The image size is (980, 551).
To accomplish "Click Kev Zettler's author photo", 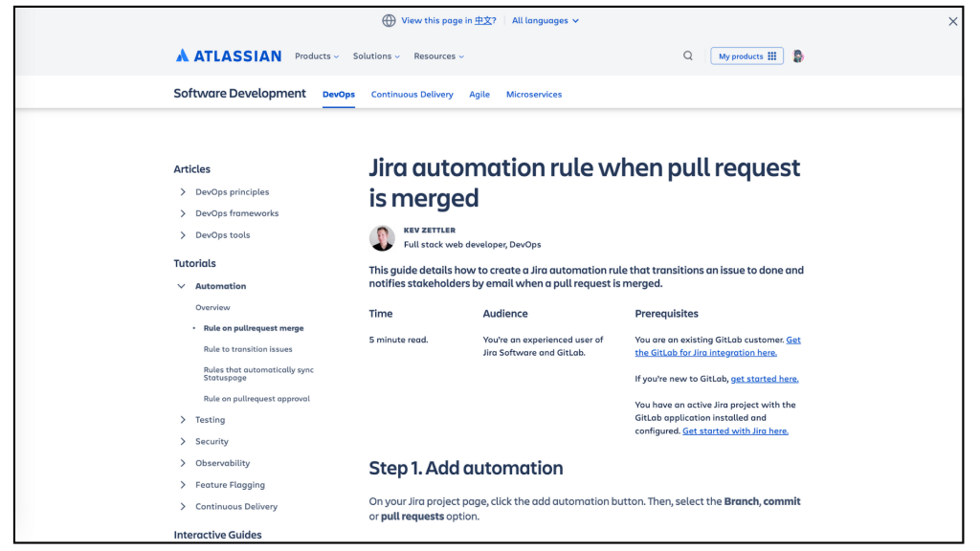I will click(x=382, y=238).
